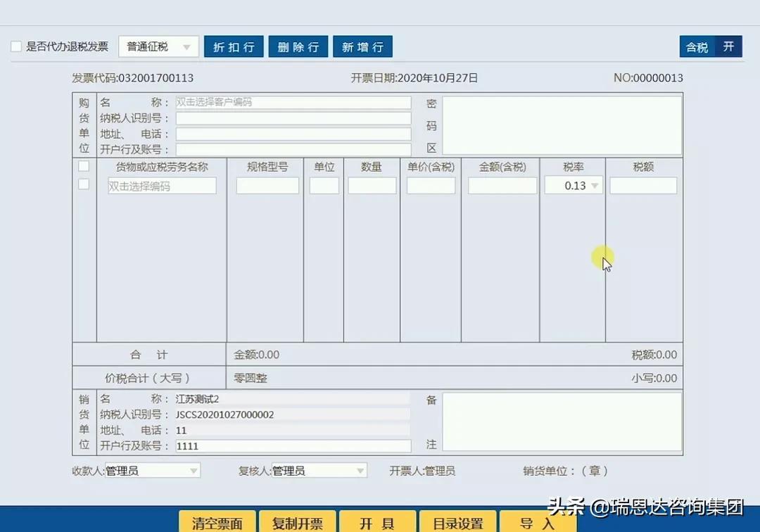The width and height of the screenshot is (760, 532).
Task: Click the 删除行 button
Action: 298,46
